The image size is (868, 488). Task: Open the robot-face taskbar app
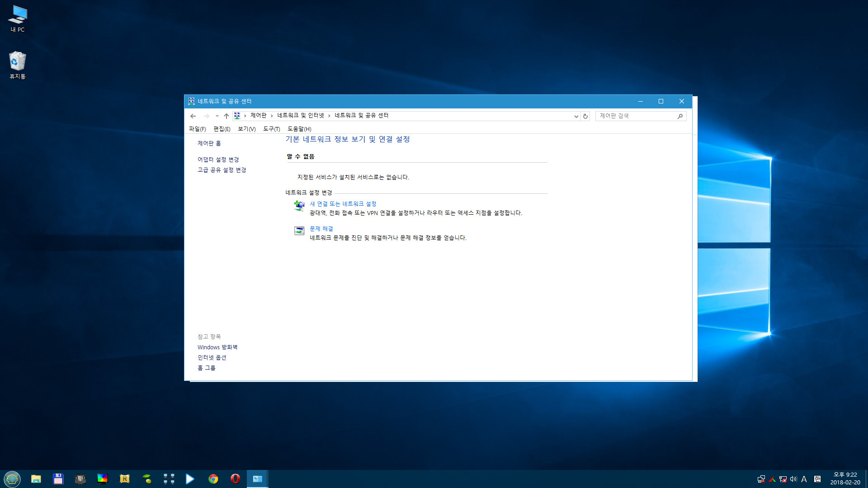(80, 479)
